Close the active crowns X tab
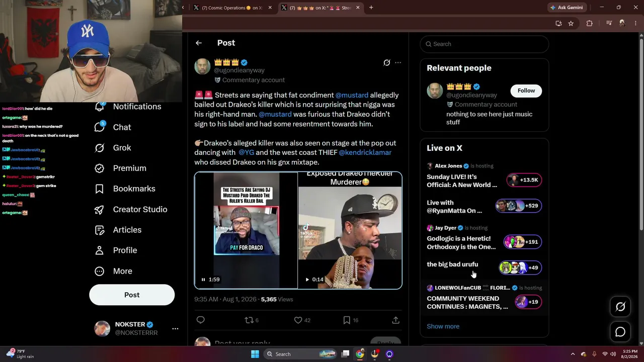Image resolution: width=644 pixels, height=362 pixels. click(x=358, y=8)
